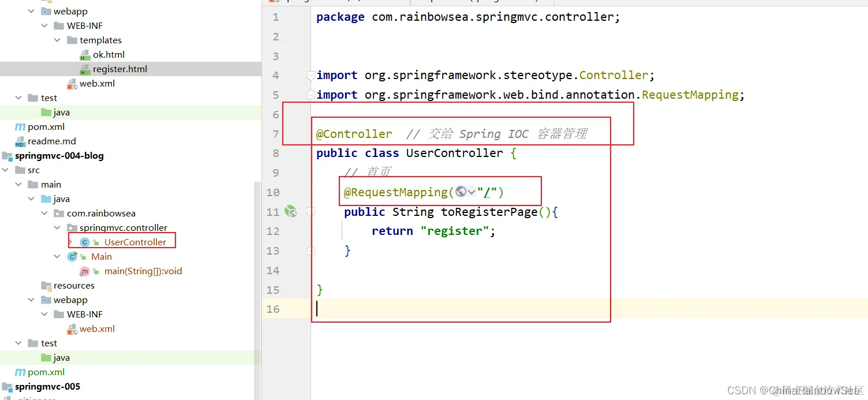Screen dimensions: 868x400
Task: Select the springmvc-004-blog module
Action: point(59,156)
